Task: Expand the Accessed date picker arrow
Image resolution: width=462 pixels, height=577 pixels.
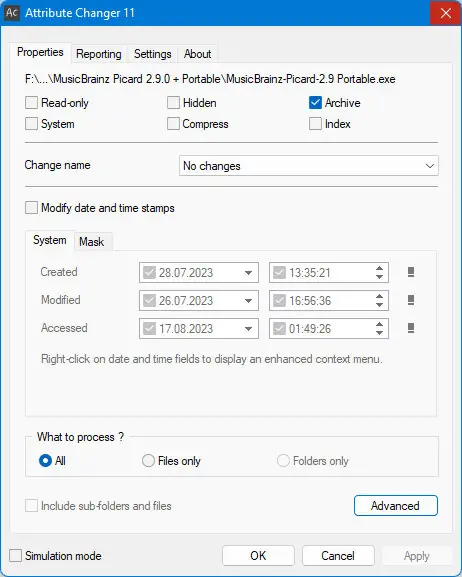Action: 248,329
